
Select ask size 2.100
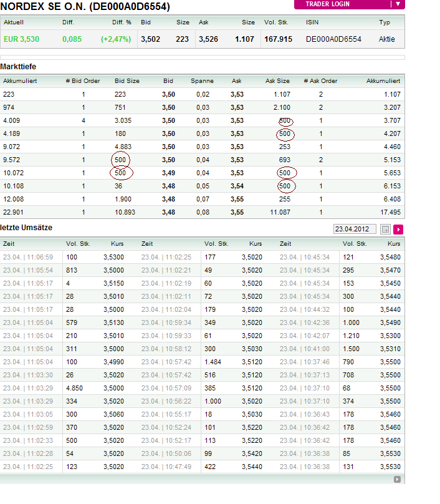[x=282, y=108]
